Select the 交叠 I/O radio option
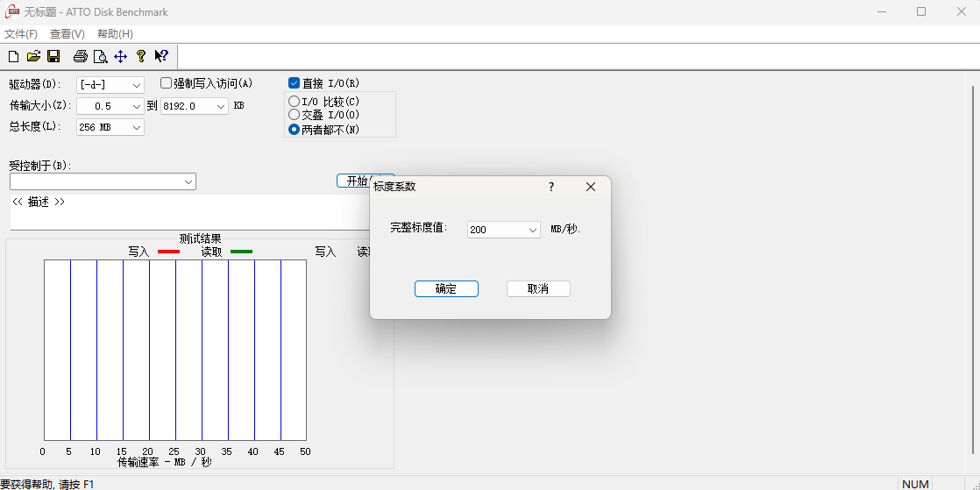 click(295, 115)
